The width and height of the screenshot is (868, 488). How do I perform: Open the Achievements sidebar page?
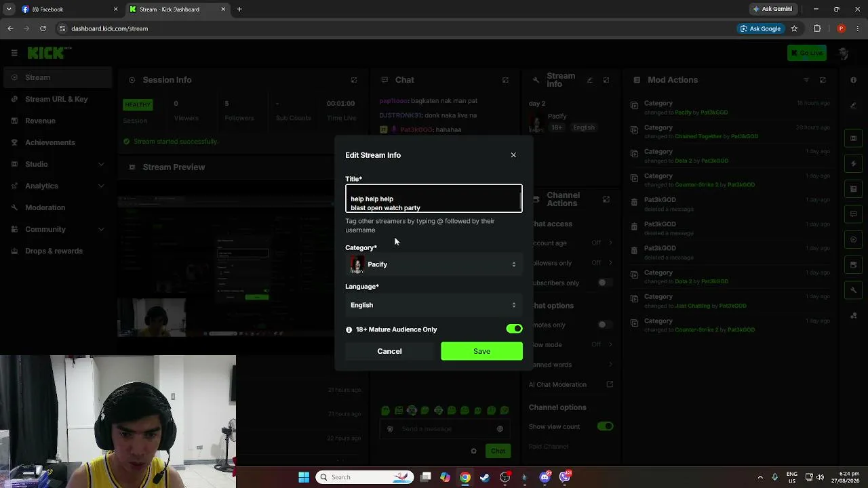[x=56, y=142]
